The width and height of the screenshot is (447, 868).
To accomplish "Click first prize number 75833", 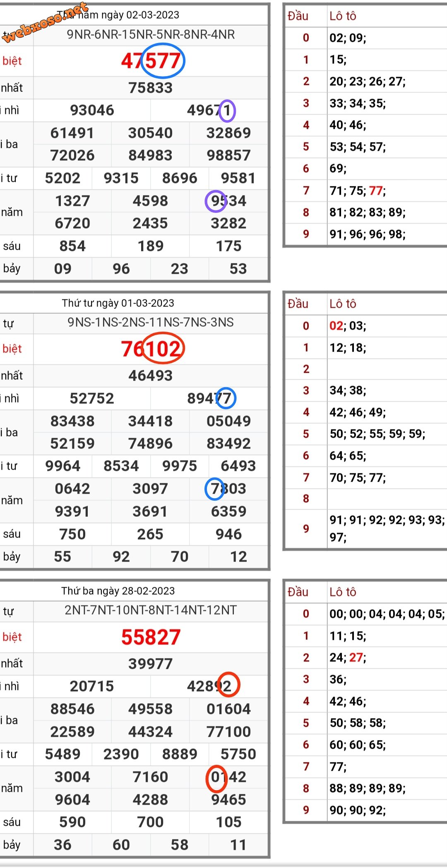I will click(x=151, y=88).
